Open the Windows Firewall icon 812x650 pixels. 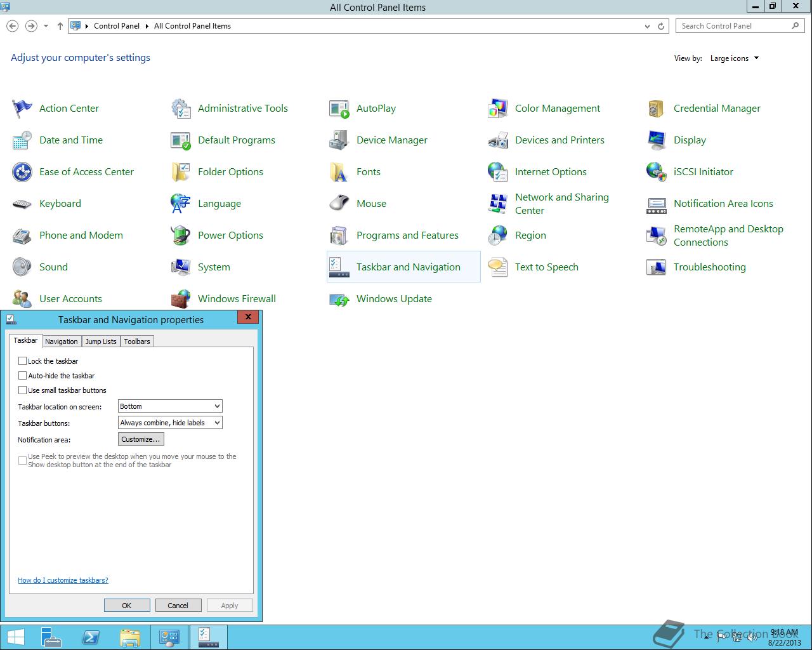click(181, 299)
